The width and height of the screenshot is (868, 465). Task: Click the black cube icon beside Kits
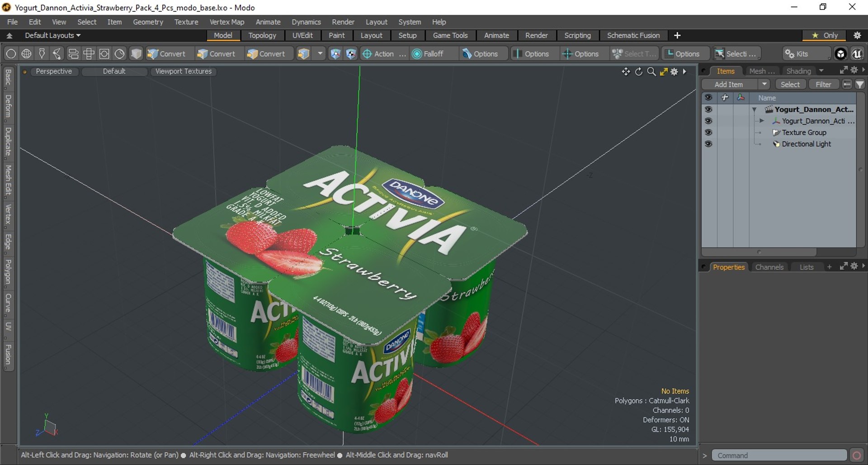point(840,54)
